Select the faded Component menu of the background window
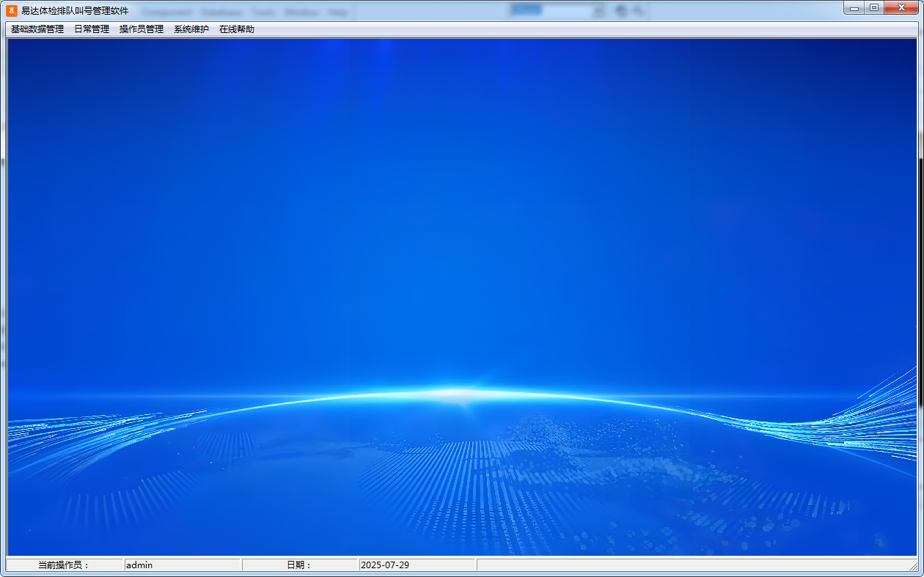The image size is (924, 577). pos(166,11)
